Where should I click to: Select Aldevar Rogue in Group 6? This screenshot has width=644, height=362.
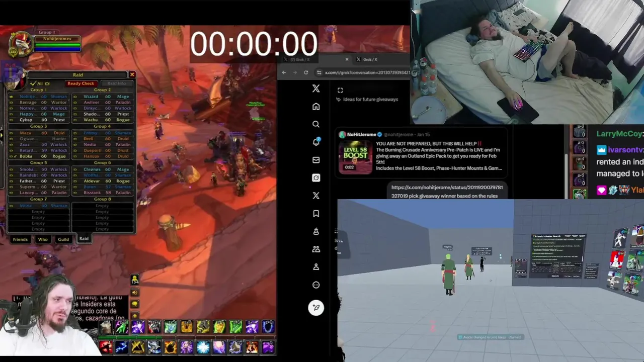click(102, 181)
